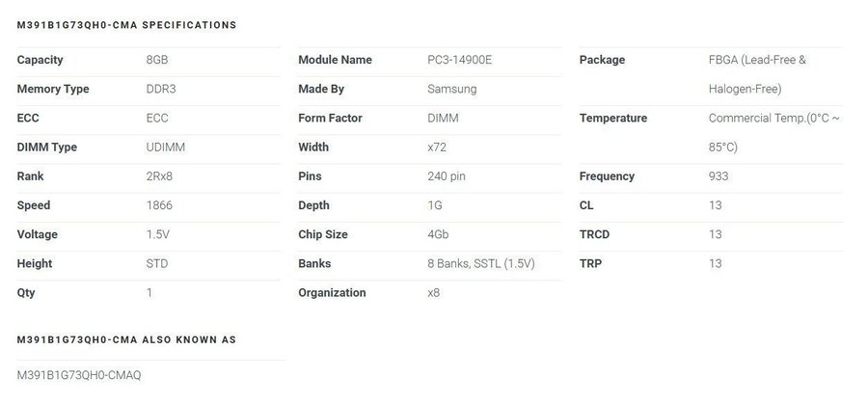This screenshot has width=868, height=404.
Task: Click the TRCD label
Action: (x=594, y=234)
